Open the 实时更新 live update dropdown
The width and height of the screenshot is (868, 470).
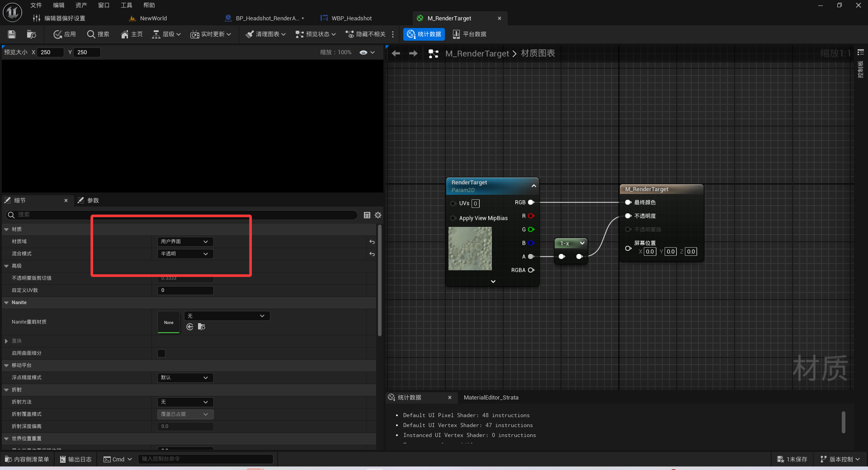click(x=211, y=34)
